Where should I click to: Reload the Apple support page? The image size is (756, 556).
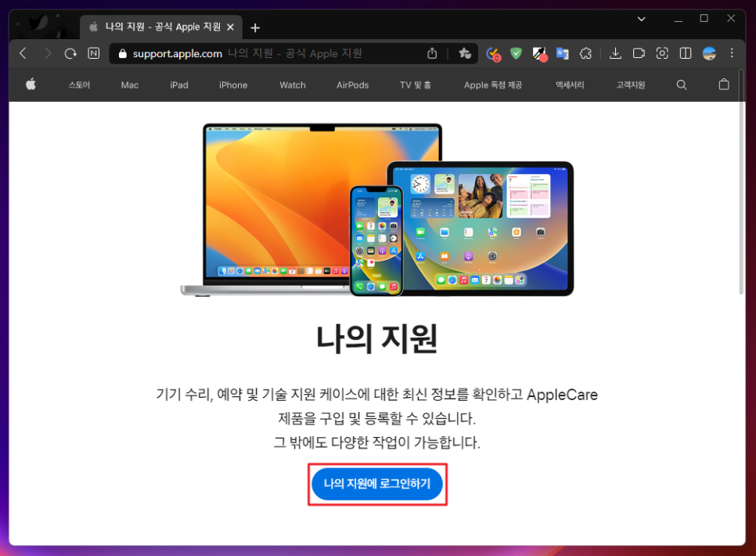[x=70, y=53]
